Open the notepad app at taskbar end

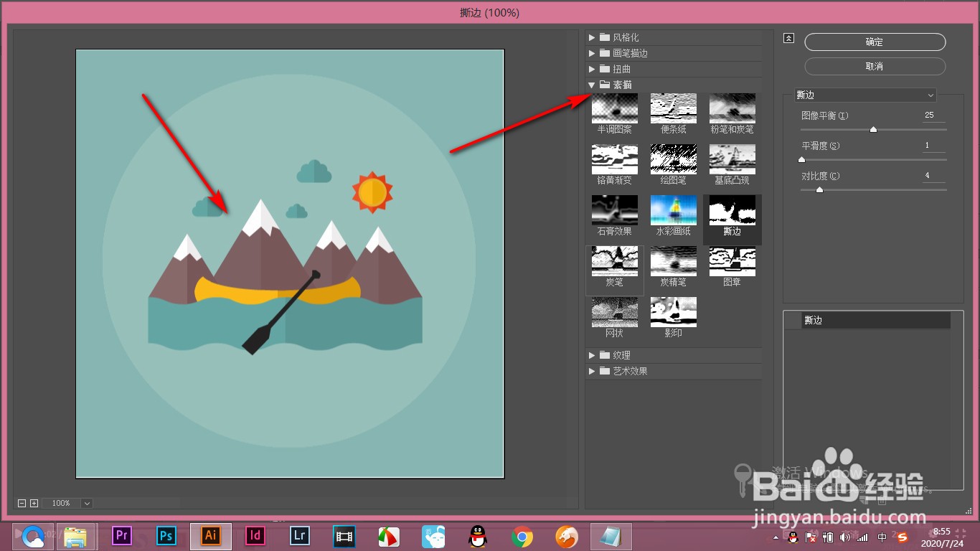point(611,536)
